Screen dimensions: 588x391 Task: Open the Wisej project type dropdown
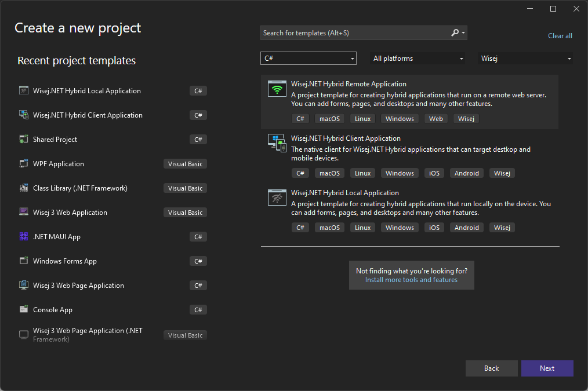(525, 58)
